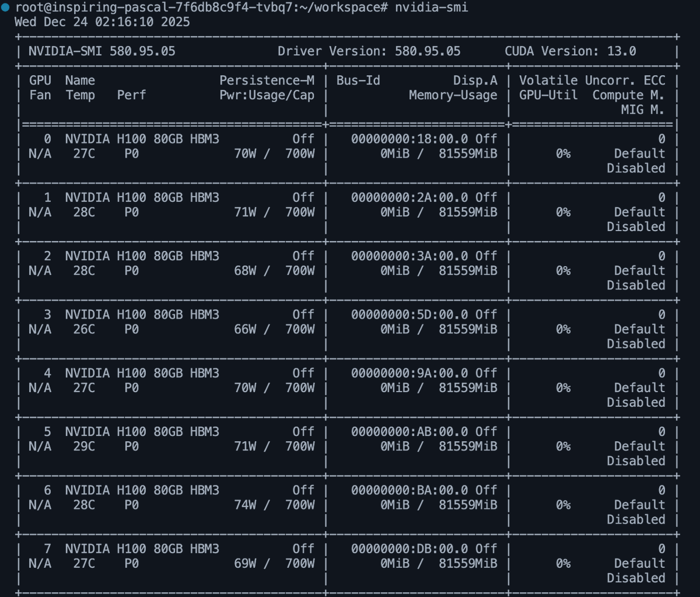
Task: Click the GPU 5 NVIDIA H100 80GB HBM3 name
Action: tap(142, 431)
